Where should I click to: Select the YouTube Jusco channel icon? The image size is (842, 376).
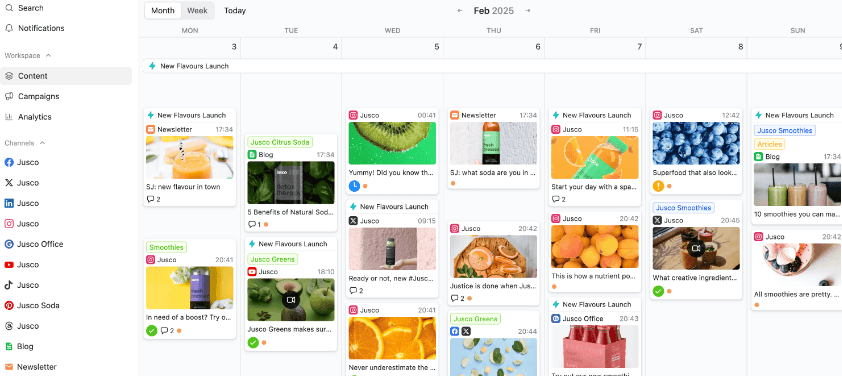pos(9,264)
